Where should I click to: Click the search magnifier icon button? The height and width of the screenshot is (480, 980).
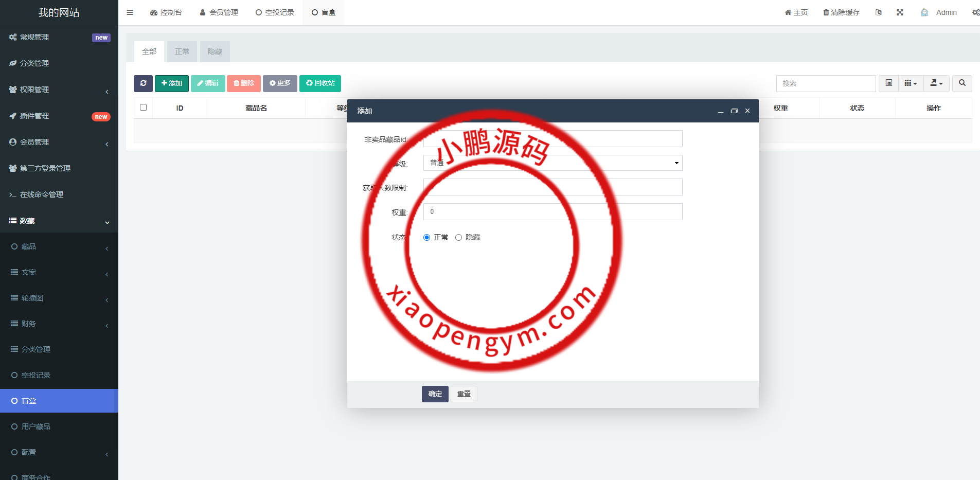pyautogui.click(x=962, y=83)
